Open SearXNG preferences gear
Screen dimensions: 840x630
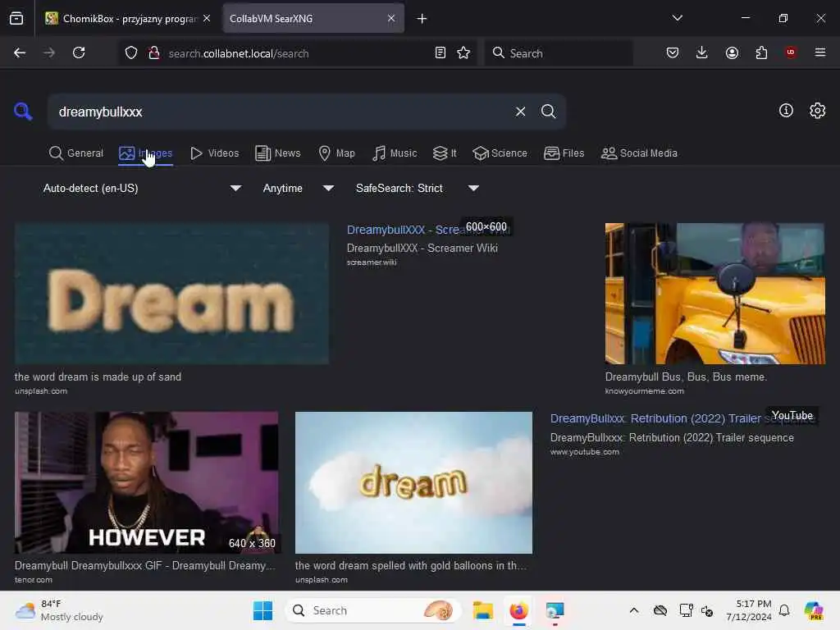pos(818,111)
